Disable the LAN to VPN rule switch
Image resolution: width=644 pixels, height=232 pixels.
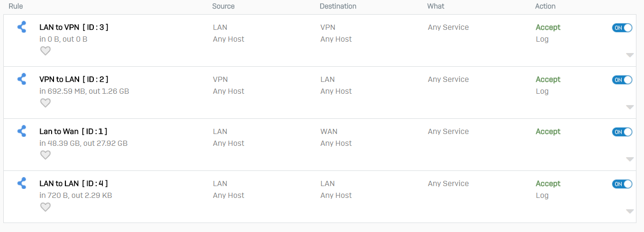pos(622,27)
